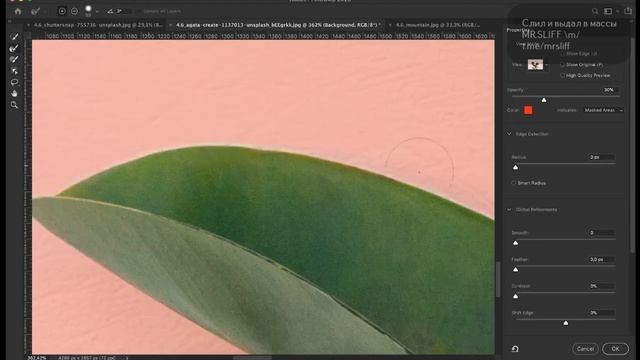The width and height of the screenshot is (640, 360).
Task: Open the View mode dropdown arrow
Action: [x=546, y=65]
